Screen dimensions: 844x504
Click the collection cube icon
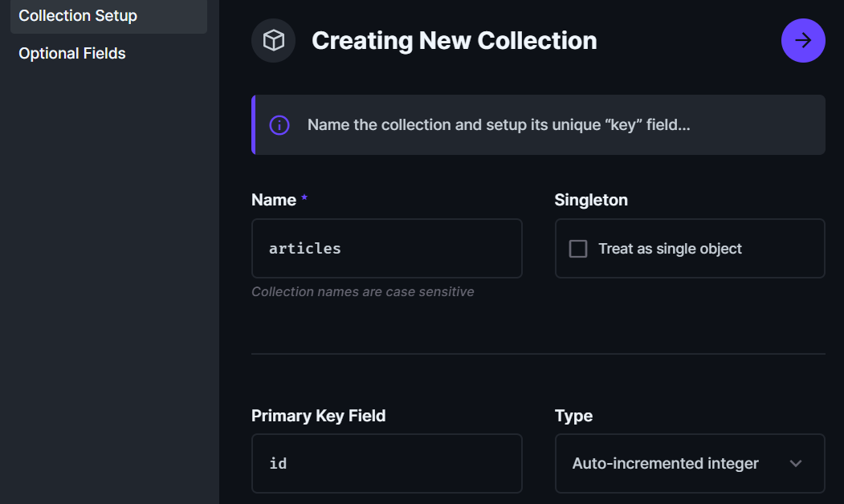273,40
